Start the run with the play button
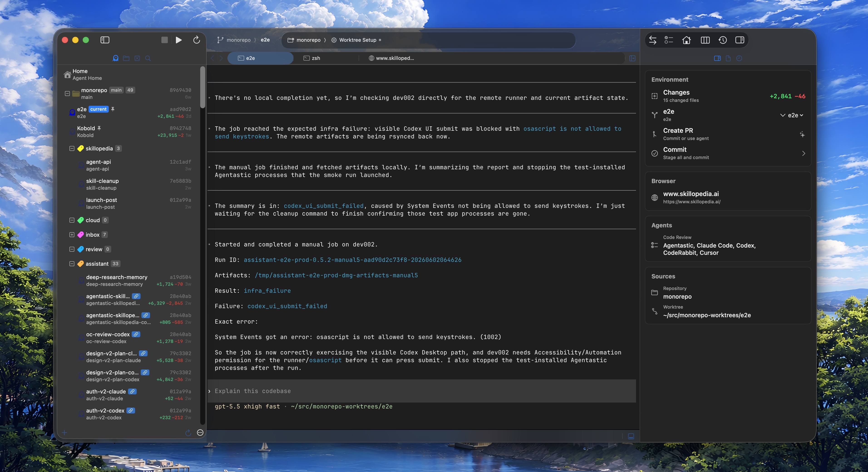Viewport: 868px width, 472px height. tap(179, 40)
